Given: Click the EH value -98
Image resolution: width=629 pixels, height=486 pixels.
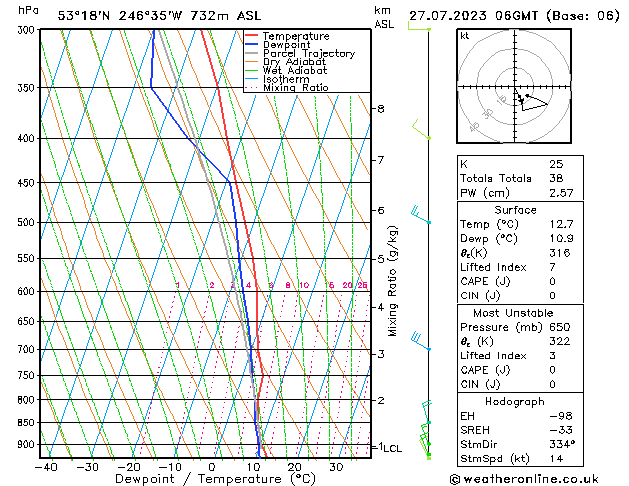Looking at the screenshot, I should coord(561,416).
